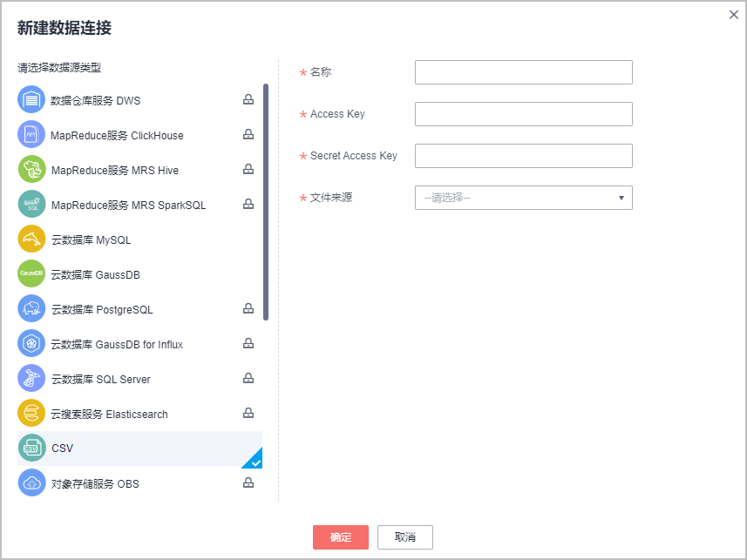
Task: Click the lock icon beside 数据仓库服务 DWS
Action: 248,99
